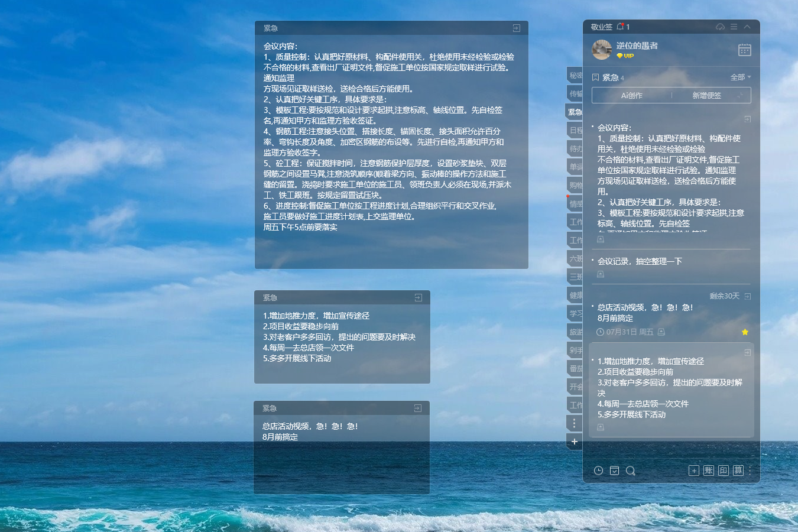Switch to the 日程 category tab
798x532 pixels.
click(x=575, y=131)
